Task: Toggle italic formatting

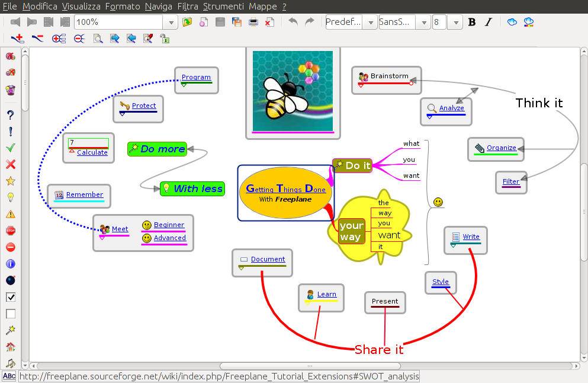Action: click(x=489, y=22)
